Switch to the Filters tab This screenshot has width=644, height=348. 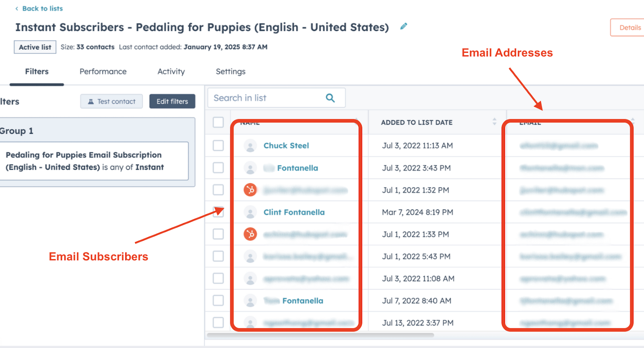[37, 72]
